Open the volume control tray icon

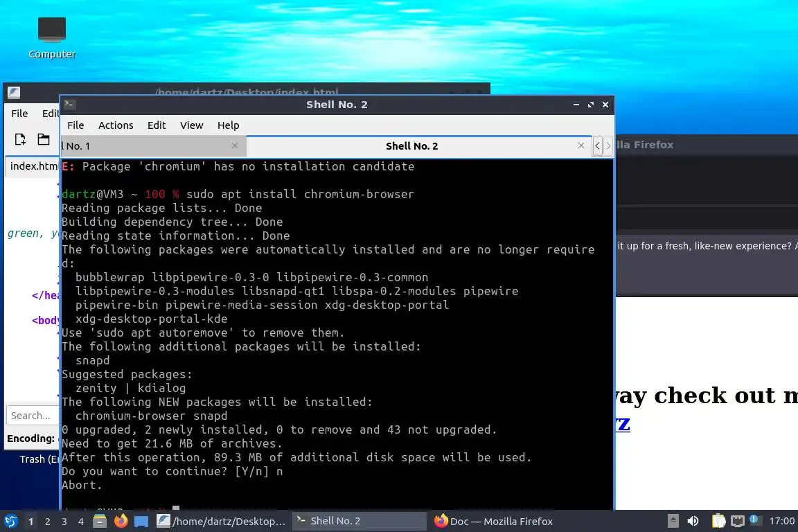693,521
